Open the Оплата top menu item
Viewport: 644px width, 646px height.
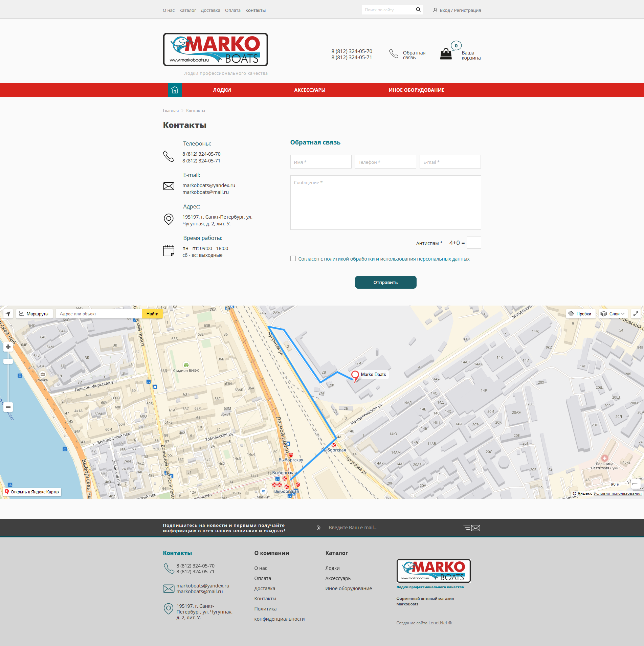pyautogui.click(x=233, y=10)
